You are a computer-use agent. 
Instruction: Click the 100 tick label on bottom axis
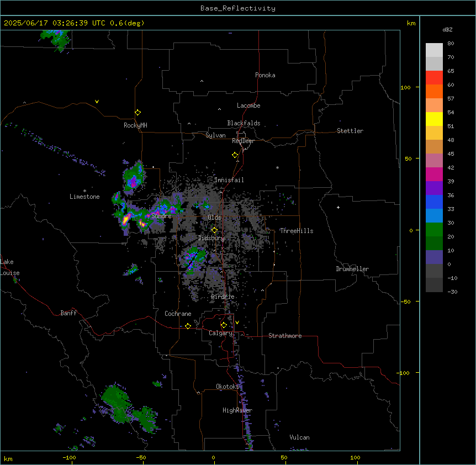[355, 457]
